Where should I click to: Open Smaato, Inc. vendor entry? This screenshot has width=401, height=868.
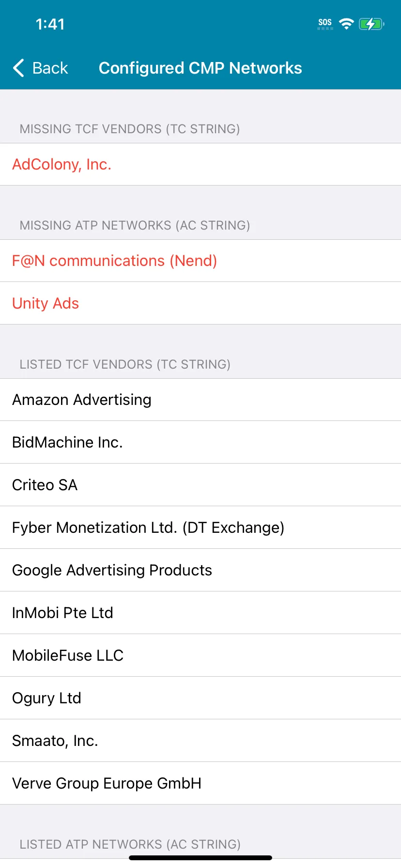click(x=55, y=741)
